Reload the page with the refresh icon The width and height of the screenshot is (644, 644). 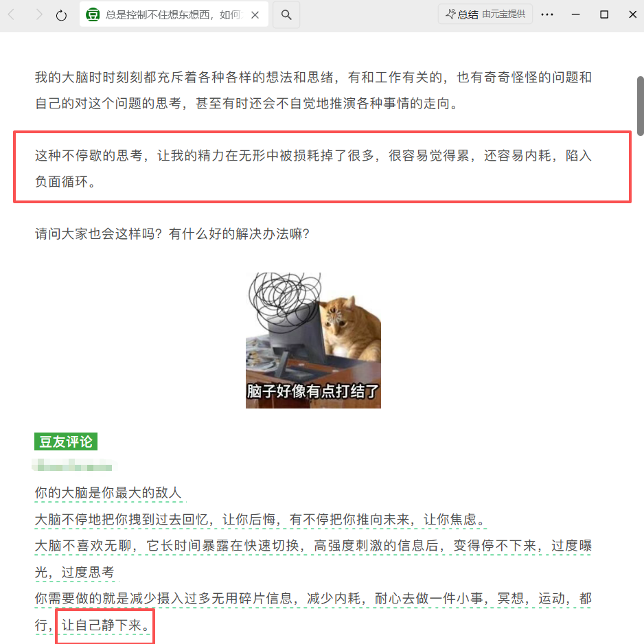coord(61,15)
